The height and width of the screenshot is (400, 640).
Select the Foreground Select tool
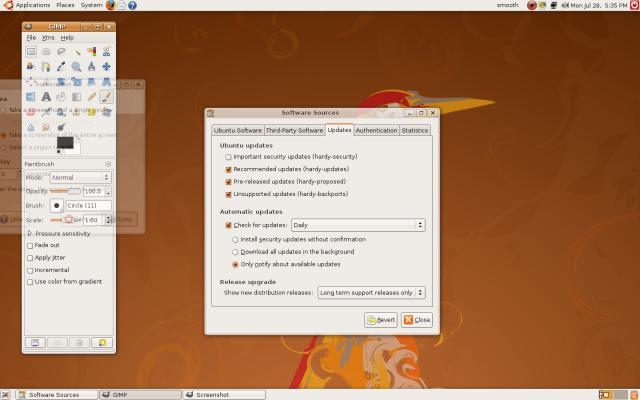point(31,67)
